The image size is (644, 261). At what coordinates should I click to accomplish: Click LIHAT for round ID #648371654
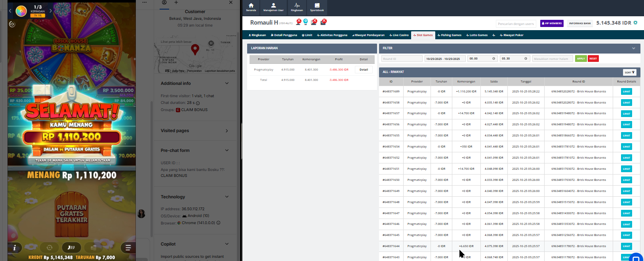(x=626, y=147)
